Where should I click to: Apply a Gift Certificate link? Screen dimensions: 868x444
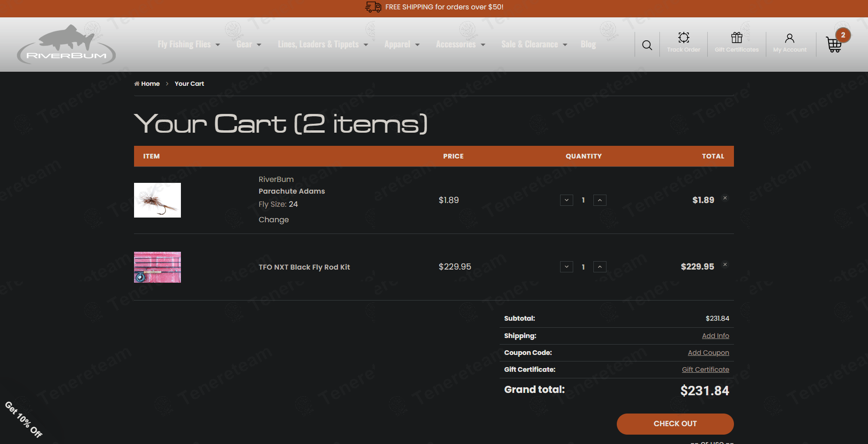pos(705,369)
